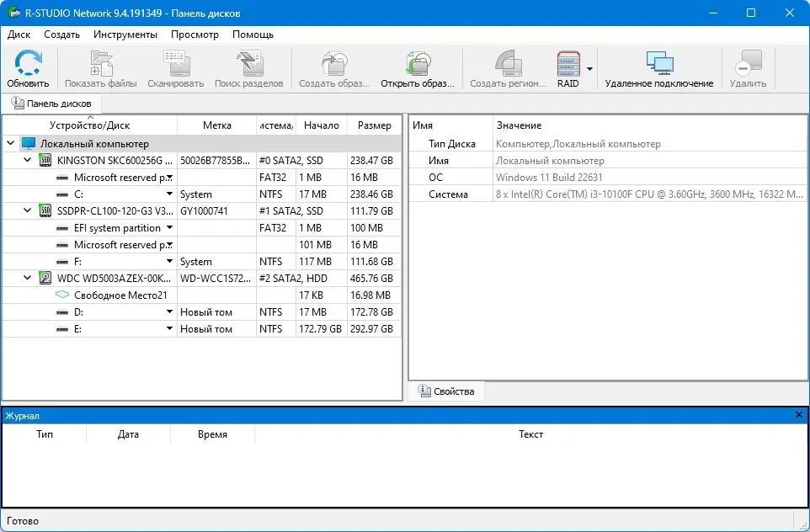Viewport: 810px width, 532px height.
Task: Open the dropdown arrow next to drive E:
Action: [x=168, y=328]
